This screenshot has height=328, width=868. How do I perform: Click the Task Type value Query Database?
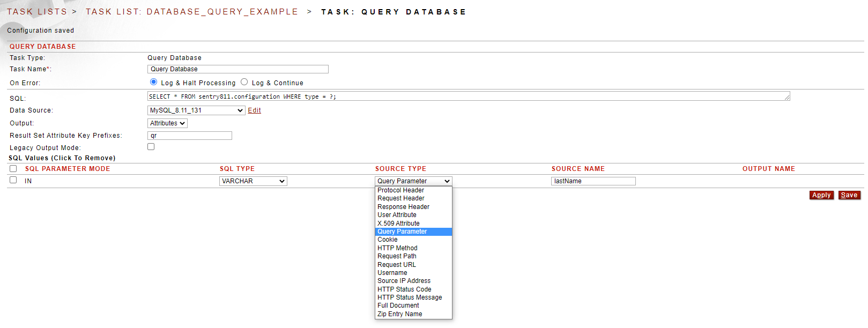(x=175, y=58)
